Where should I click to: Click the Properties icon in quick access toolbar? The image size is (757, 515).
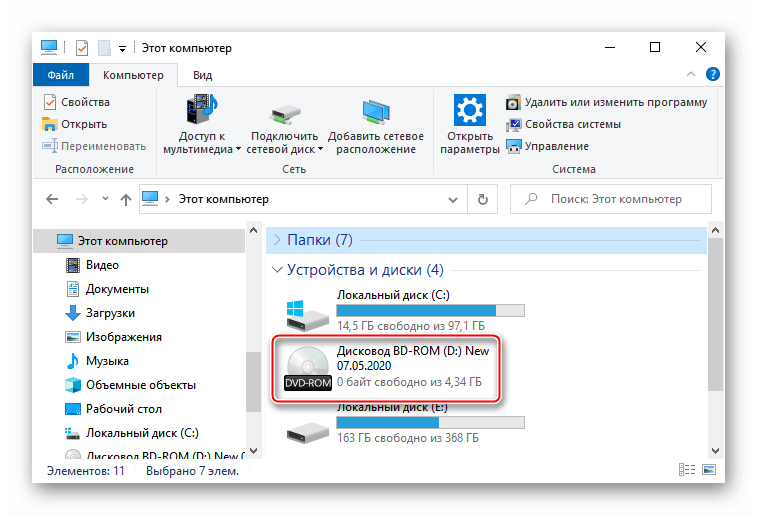(x=82, y=48)
